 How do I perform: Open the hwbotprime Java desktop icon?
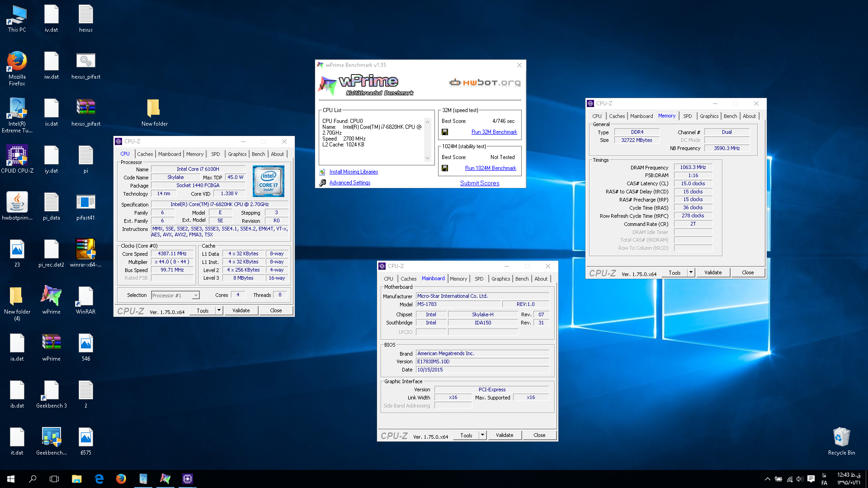click(17, 206)
